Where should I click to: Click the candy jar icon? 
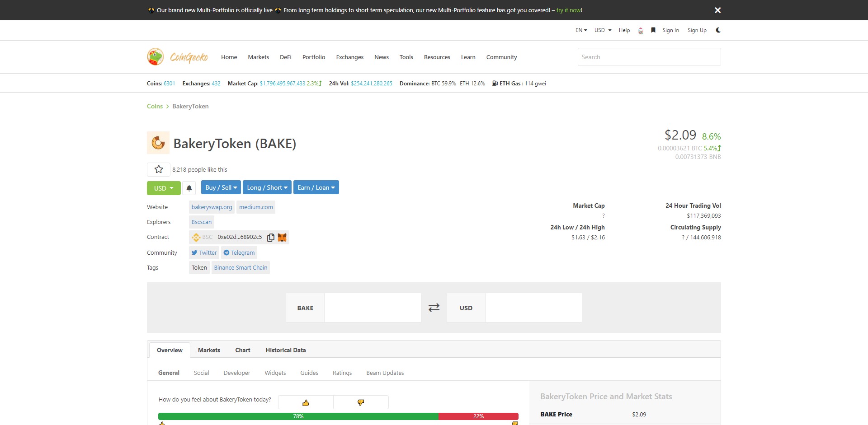[641, 30]
